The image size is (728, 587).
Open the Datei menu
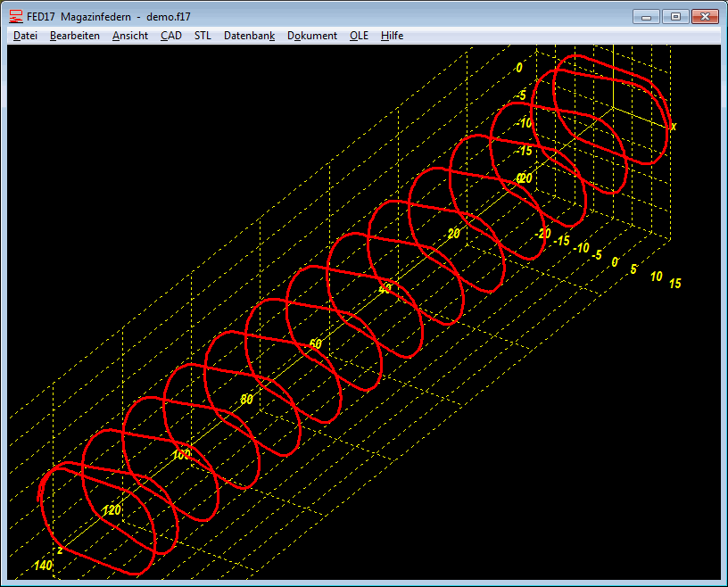pyautogui.click(x=25, y=36)
